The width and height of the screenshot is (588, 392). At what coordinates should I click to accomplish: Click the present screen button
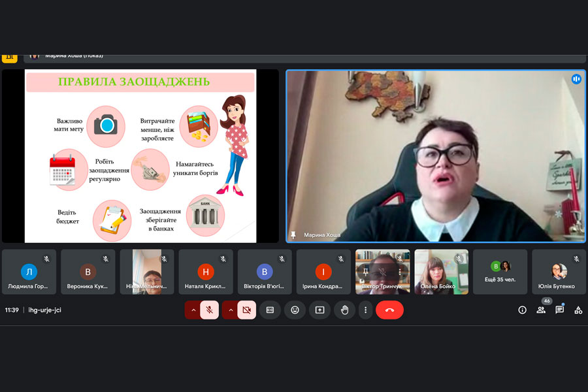click(x=320, y=310)
